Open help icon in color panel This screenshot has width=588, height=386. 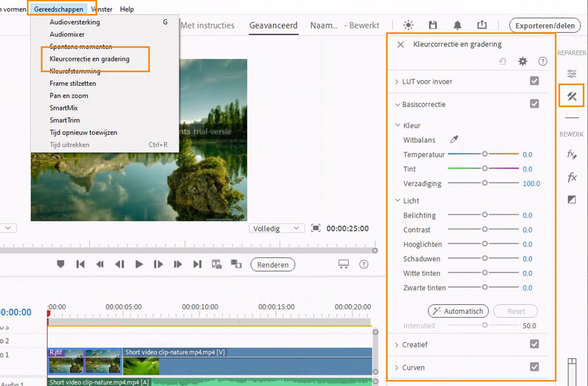tap(543, 62)
